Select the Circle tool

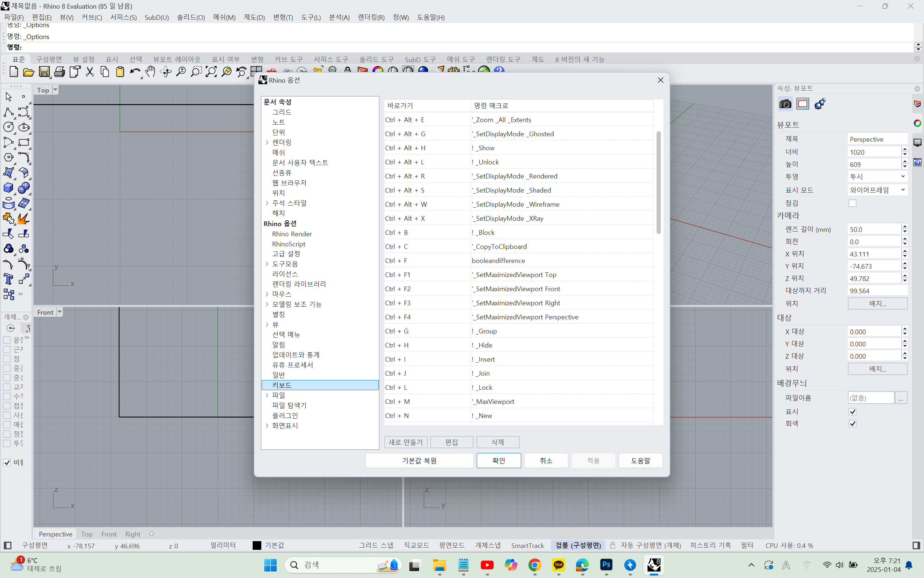pyautogui.click(x=8, y=127)
